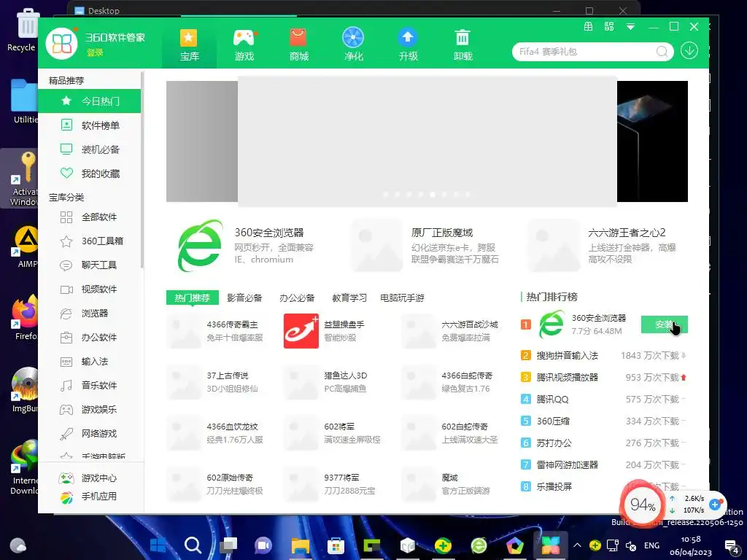Select 音乐软件 category
This screenshot has height=560, width=747.
click(x=90, y=385)
